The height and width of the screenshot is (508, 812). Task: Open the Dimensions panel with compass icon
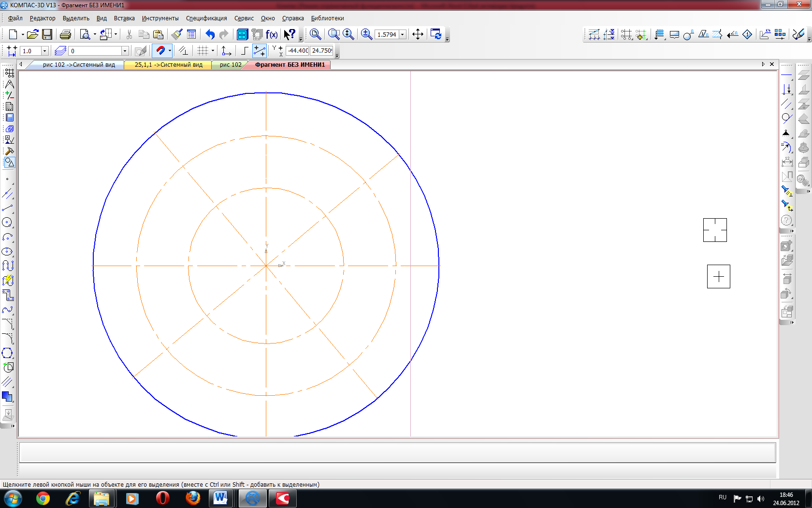coord(9,84)
